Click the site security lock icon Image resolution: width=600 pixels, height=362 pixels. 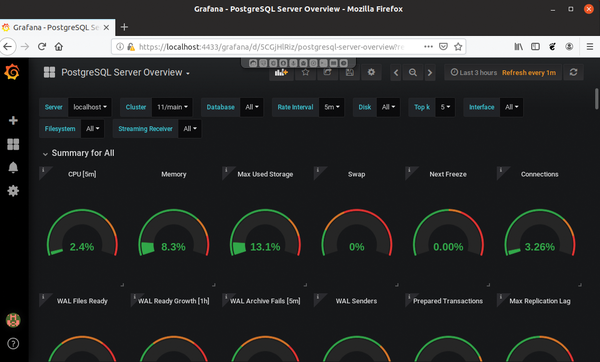click(131, 47)
